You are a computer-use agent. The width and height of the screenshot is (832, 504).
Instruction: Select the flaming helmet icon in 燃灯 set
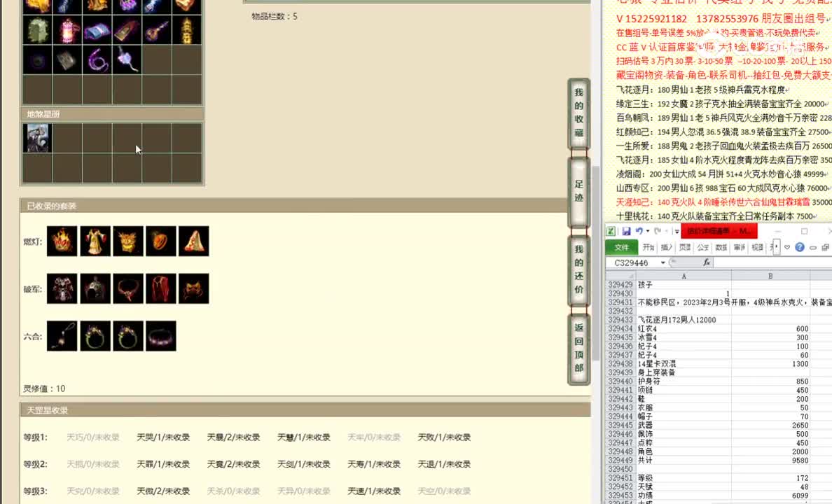pos(62,241)
